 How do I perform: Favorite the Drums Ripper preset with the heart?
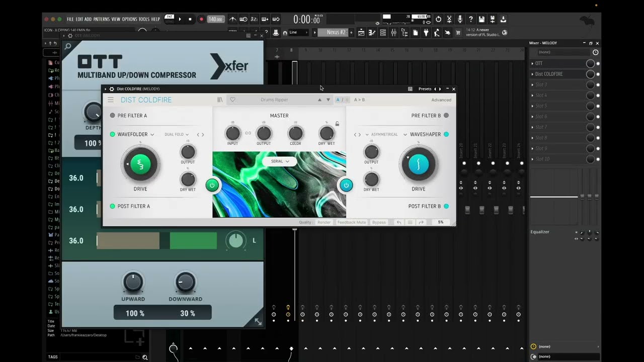[x=232, y=100]
